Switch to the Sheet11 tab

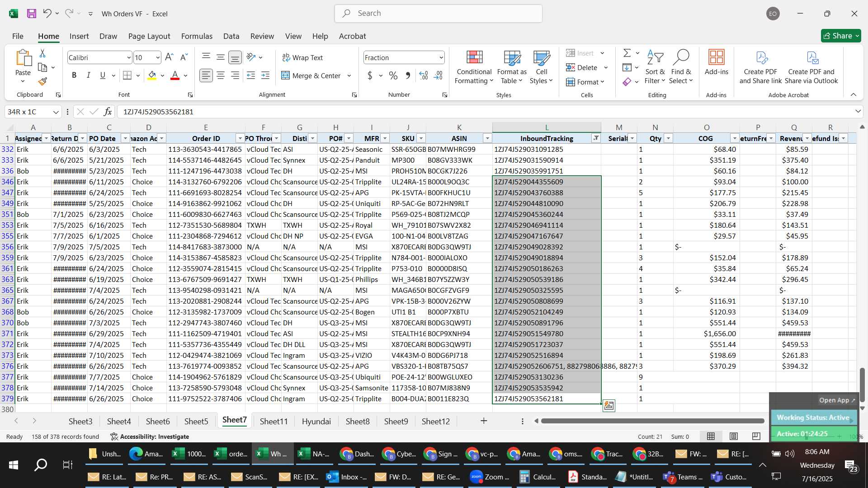pos(274,421)
